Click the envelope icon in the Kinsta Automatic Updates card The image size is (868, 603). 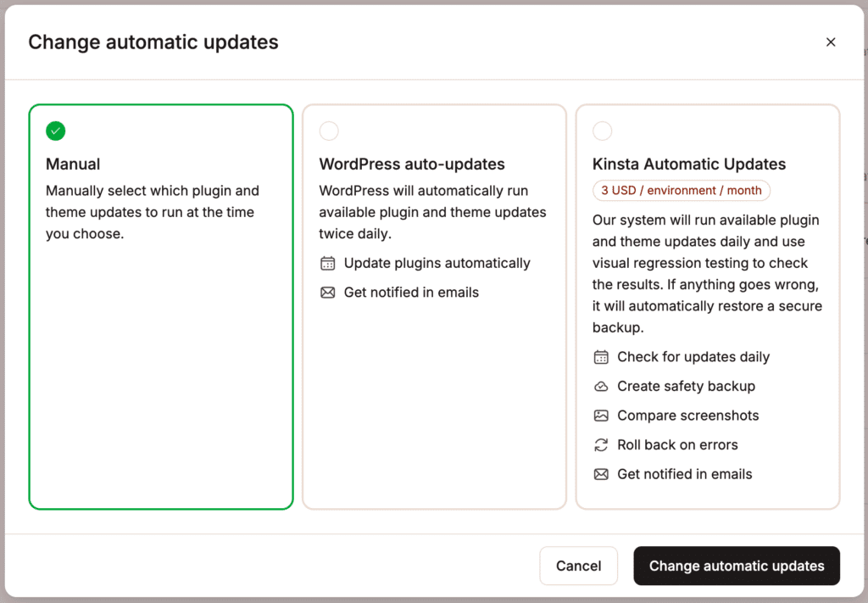(601, 474)
